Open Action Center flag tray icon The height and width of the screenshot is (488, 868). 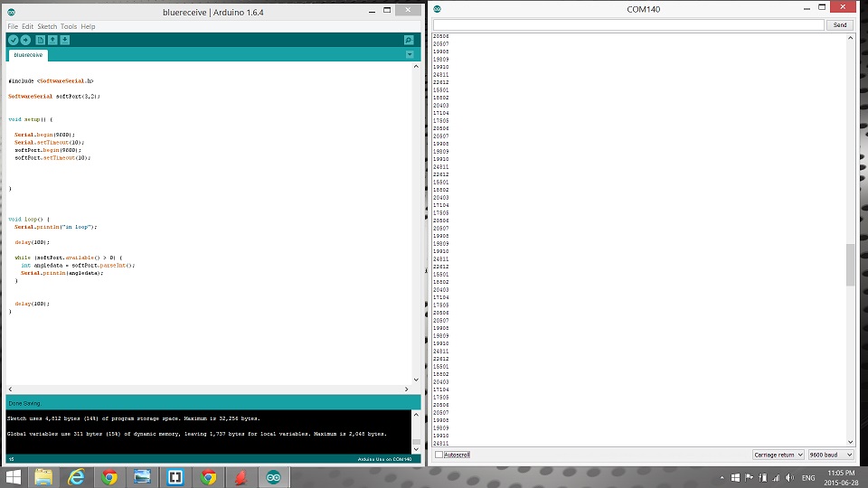coord(749,477)
